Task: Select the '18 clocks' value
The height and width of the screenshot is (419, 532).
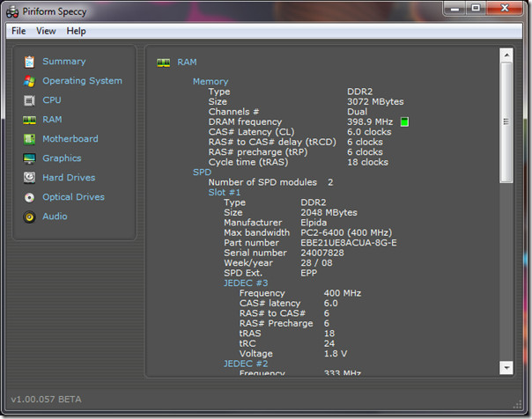Action: point(367,162)
